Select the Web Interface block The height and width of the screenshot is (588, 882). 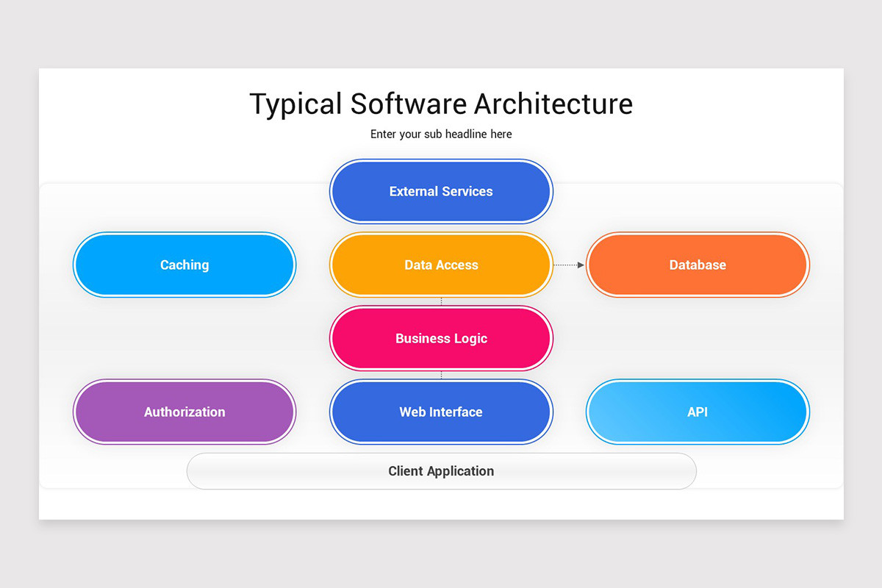(441, 412)
